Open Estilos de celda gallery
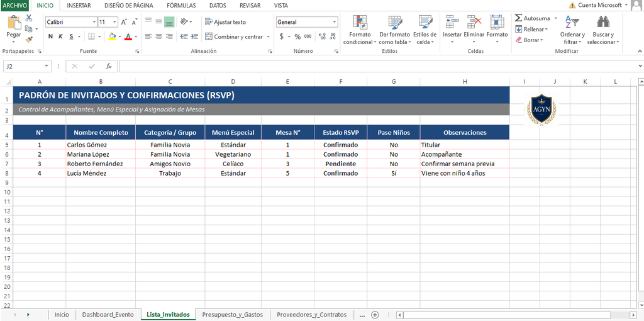Screen dimensions: 644x321 (425, 30)
